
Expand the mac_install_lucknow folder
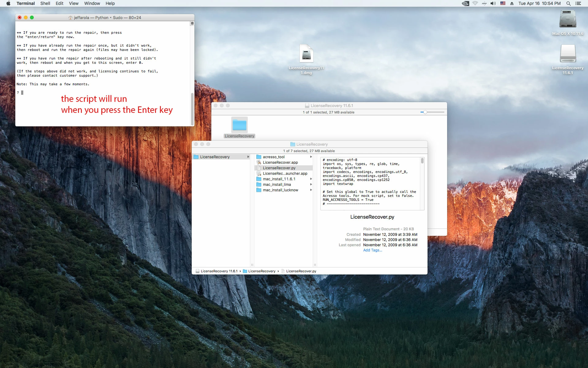click(x=311, y=190)
